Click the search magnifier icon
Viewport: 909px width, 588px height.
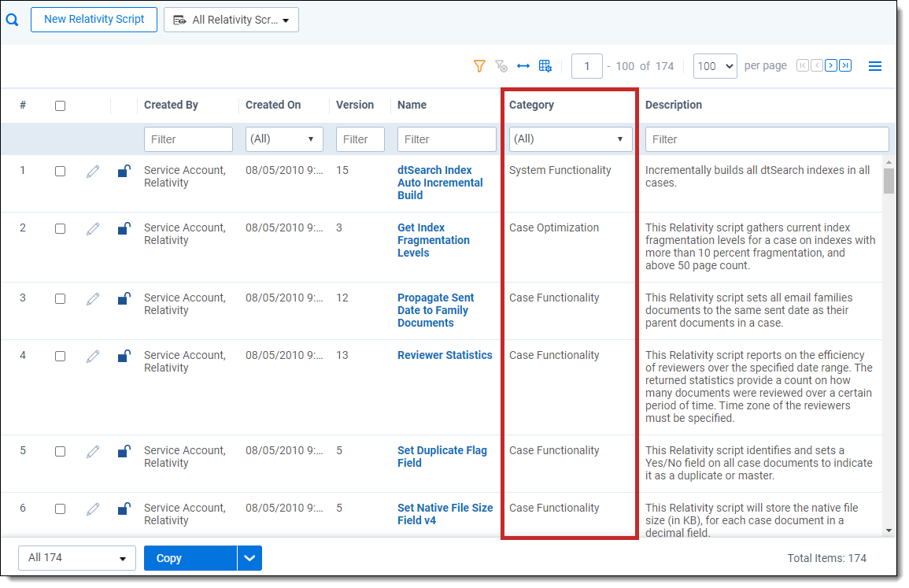point(12,20)
